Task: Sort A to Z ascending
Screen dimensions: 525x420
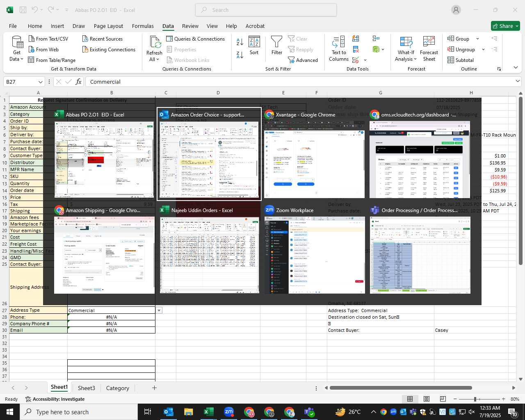Action: (x=240, y=41)
